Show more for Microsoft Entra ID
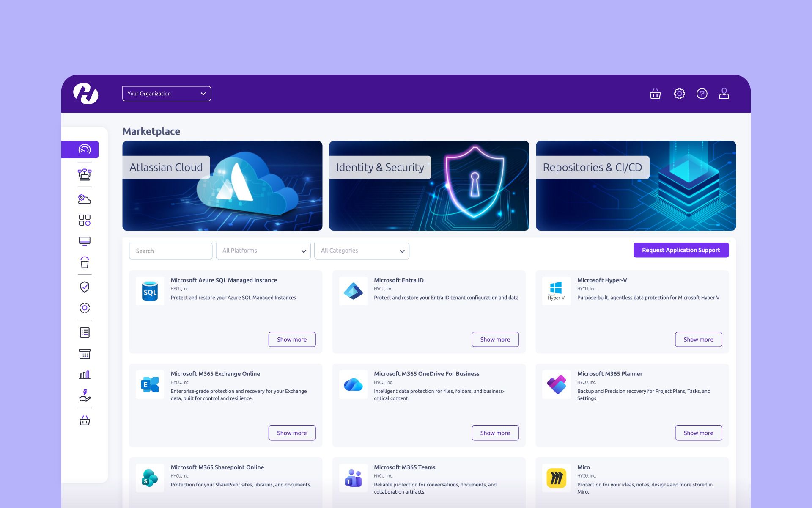 pos(495,340)
